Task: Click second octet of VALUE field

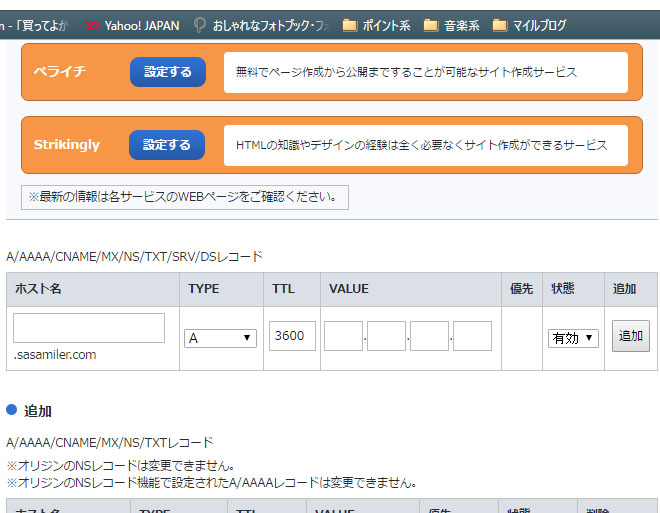Action: (386, 336)
